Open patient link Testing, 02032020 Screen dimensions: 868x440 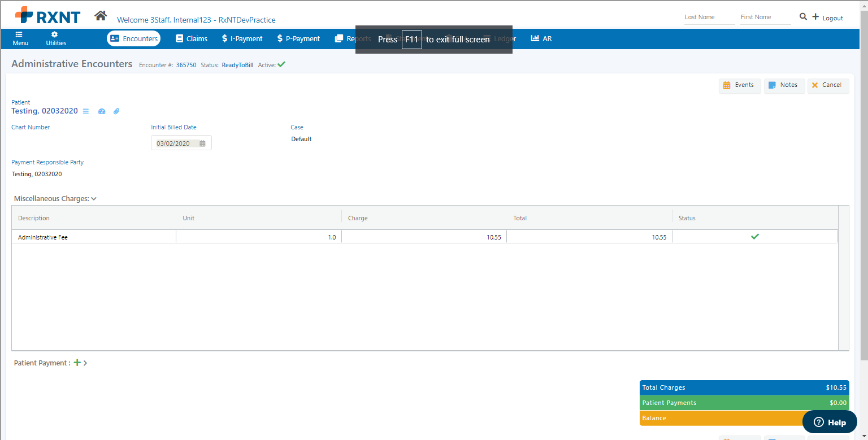point(45,111)
